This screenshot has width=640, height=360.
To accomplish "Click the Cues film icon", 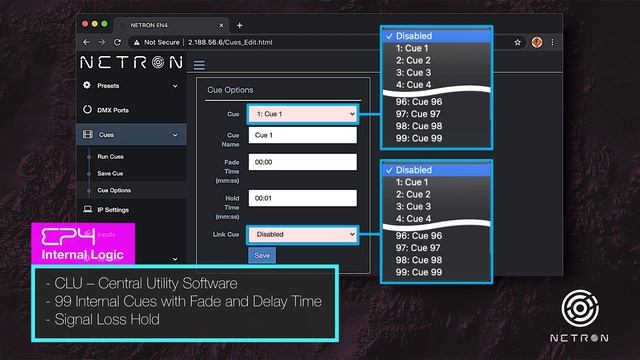I will pyautogui.click(x=88, y=134).
